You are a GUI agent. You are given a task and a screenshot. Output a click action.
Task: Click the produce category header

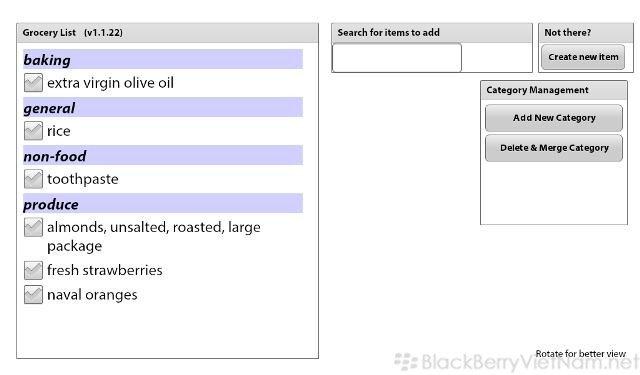pos(163,203)
